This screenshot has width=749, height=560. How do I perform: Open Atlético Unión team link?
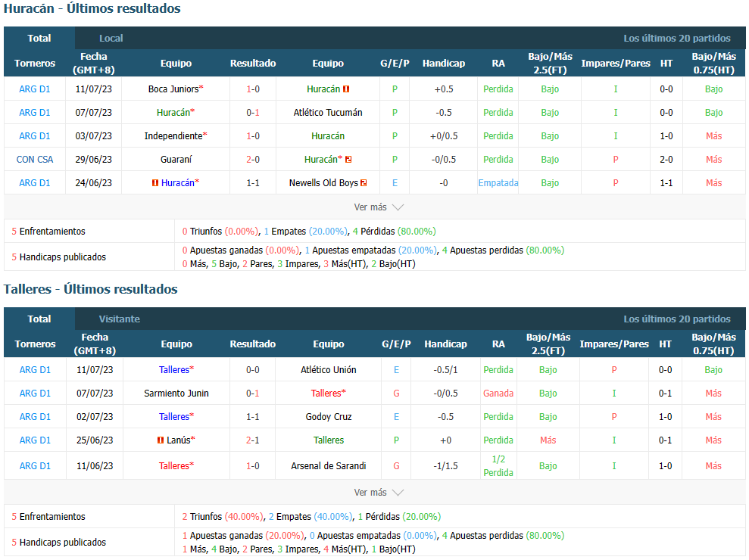coord(328,370)
